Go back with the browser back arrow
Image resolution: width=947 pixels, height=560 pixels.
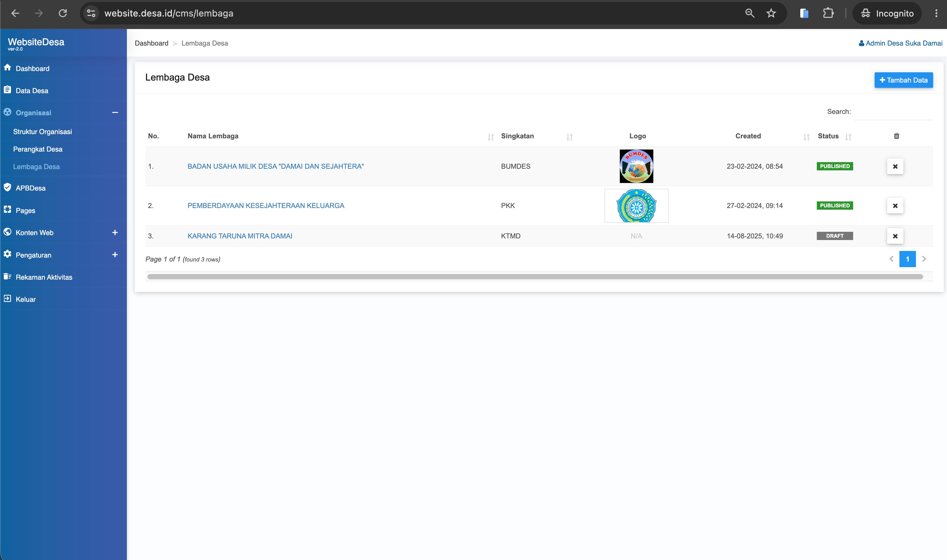pyautogui.click(x=15, y=13)
